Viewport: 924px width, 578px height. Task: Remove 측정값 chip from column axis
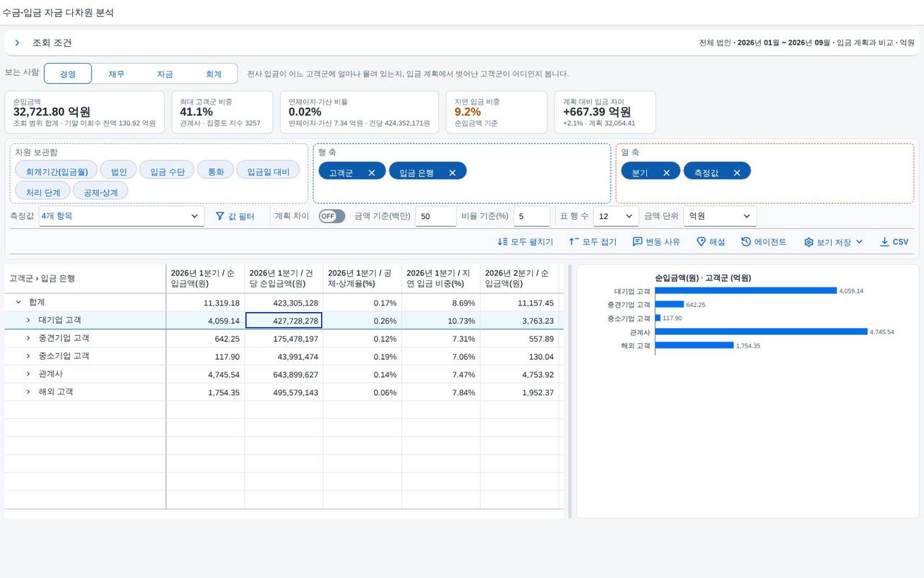737,173
